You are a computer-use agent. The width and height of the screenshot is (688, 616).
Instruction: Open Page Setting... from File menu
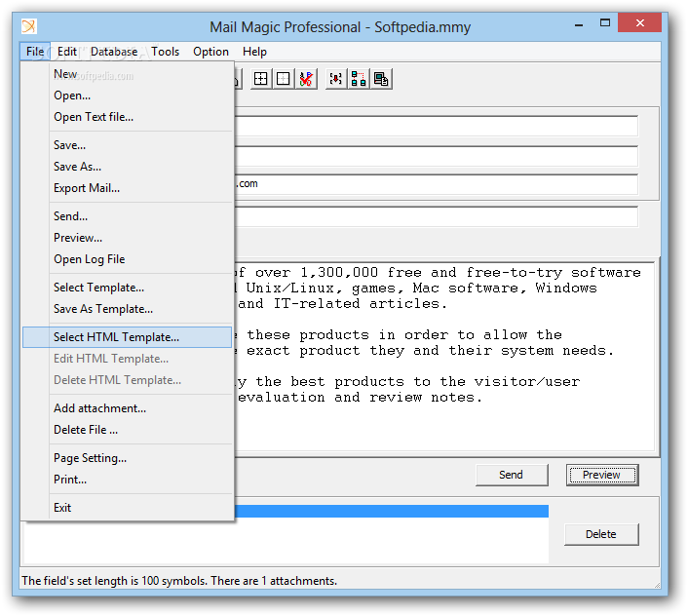tap(128, 458)
